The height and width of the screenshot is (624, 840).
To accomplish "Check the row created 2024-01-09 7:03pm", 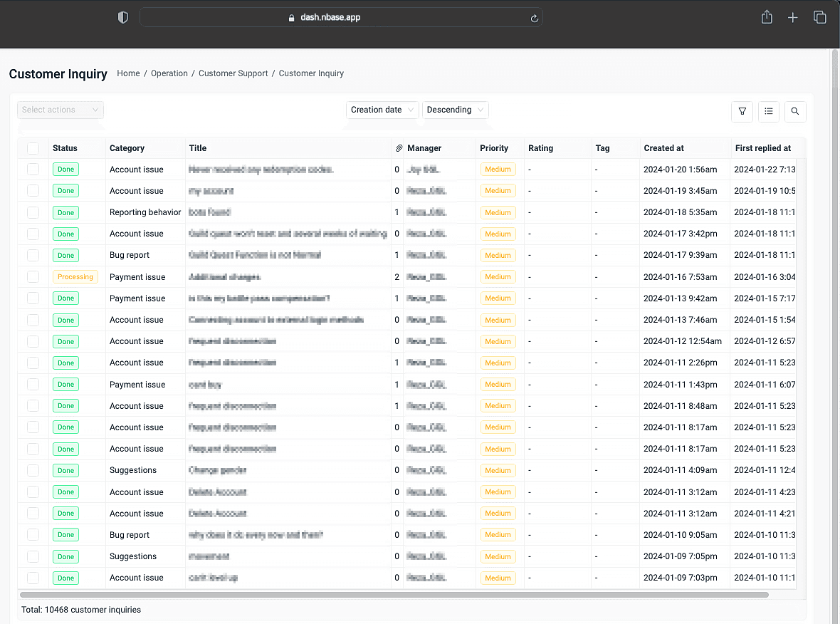I will pos(33,578).
